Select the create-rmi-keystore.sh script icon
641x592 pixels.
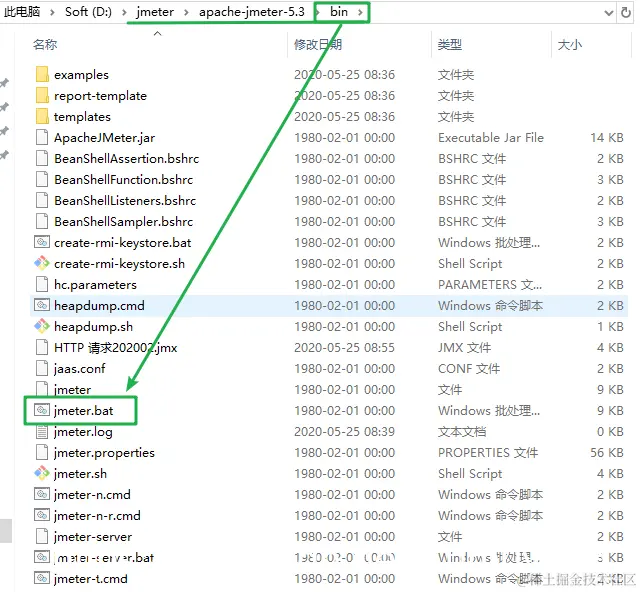click(x=42, y=263)
